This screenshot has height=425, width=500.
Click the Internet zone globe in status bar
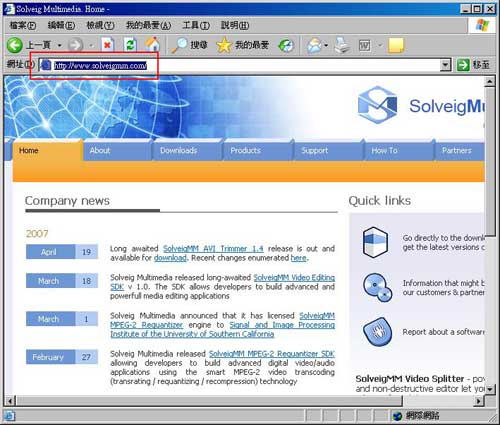pos(398,416)
